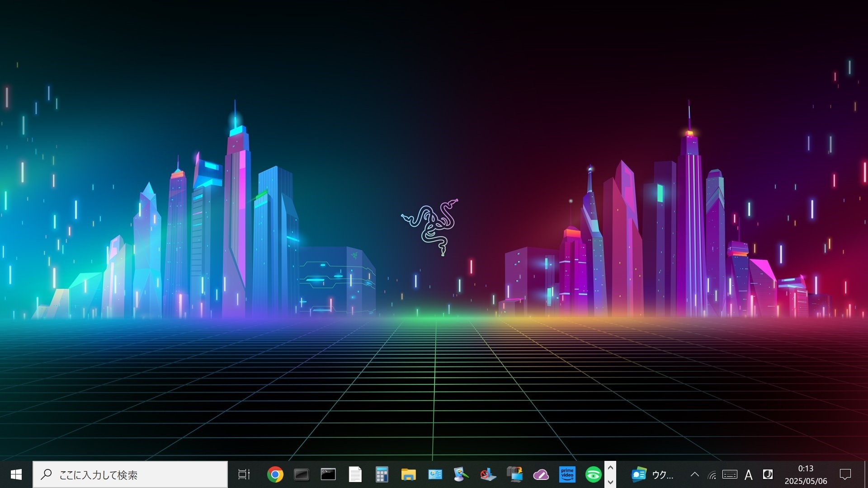The width and height of the screenshot is (868, 488).
Task: Open the purple cloud pen app
Action: click(x=541, y=474)
